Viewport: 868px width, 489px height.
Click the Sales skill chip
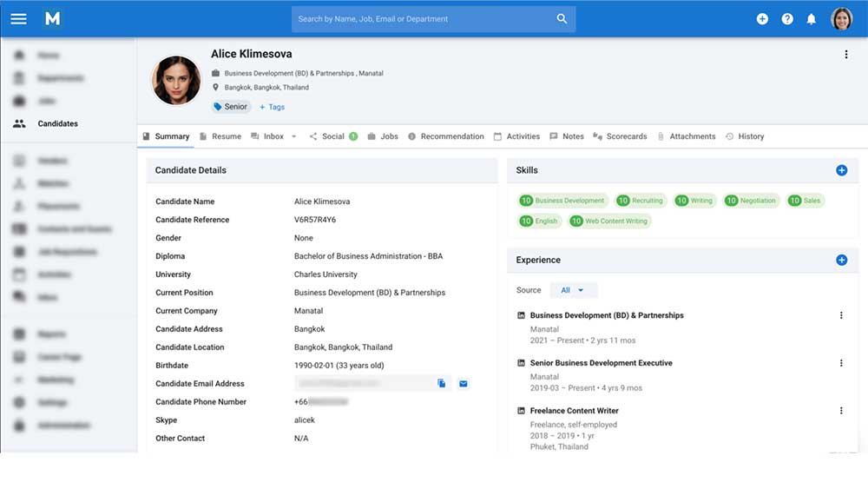pyautogui.click(x=806, y=201)
